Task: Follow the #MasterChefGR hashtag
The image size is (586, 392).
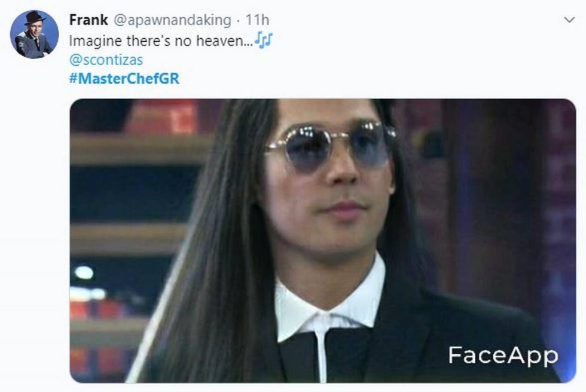Action: 124,79
